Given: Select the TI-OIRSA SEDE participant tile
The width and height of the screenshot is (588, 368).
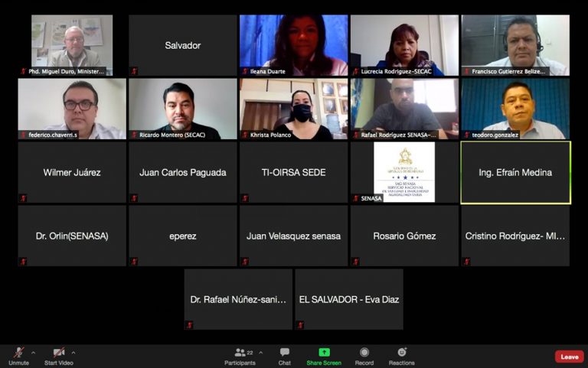Looking at the screenshot, I should [294, 172].
